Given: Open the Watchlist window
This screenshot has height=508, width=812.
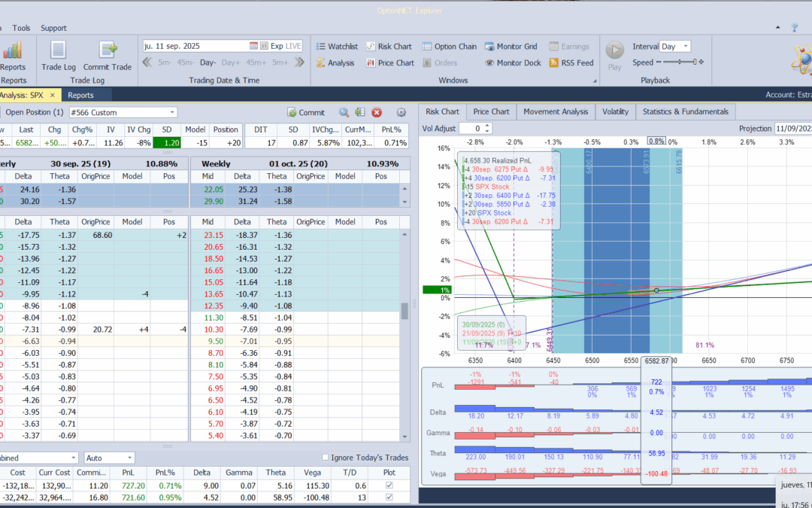Looking at the screenshot, I should [x=336, y=47].
